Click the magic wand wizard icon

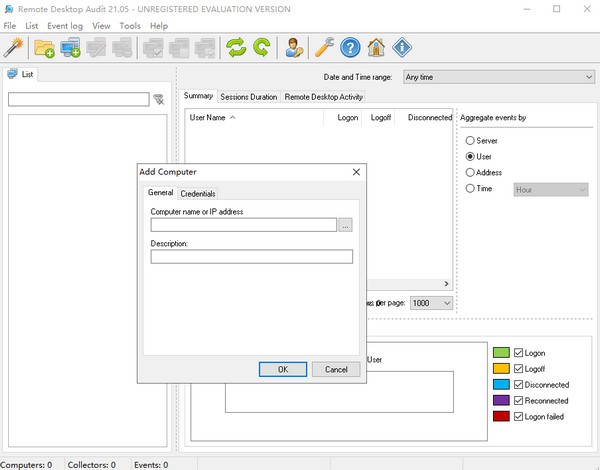[14, 47]
